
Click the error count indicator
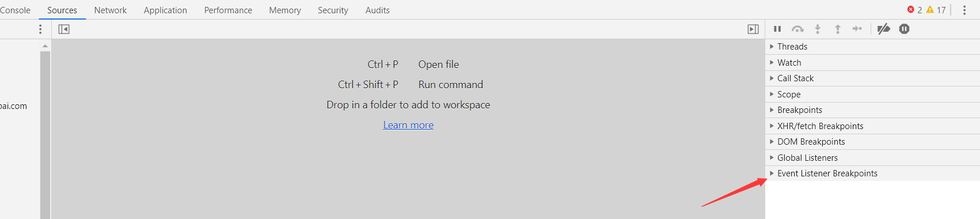(x=914, y=10)
